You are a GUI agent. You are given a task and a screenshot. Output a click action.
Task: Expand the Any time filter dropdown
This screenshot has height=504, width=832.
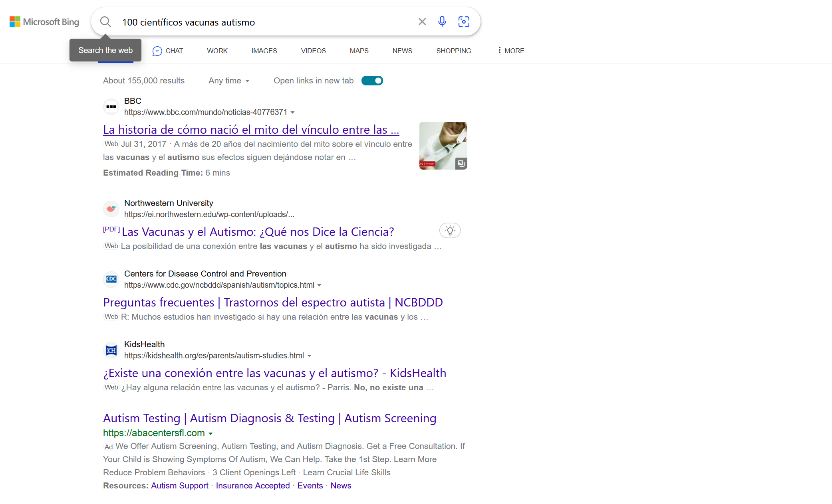click(x=229, y=81)
